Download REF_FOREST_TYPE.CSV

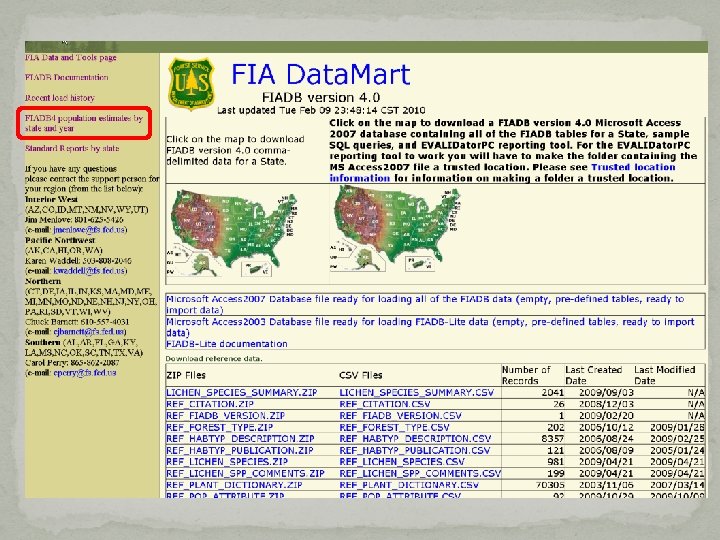(394, 427)
